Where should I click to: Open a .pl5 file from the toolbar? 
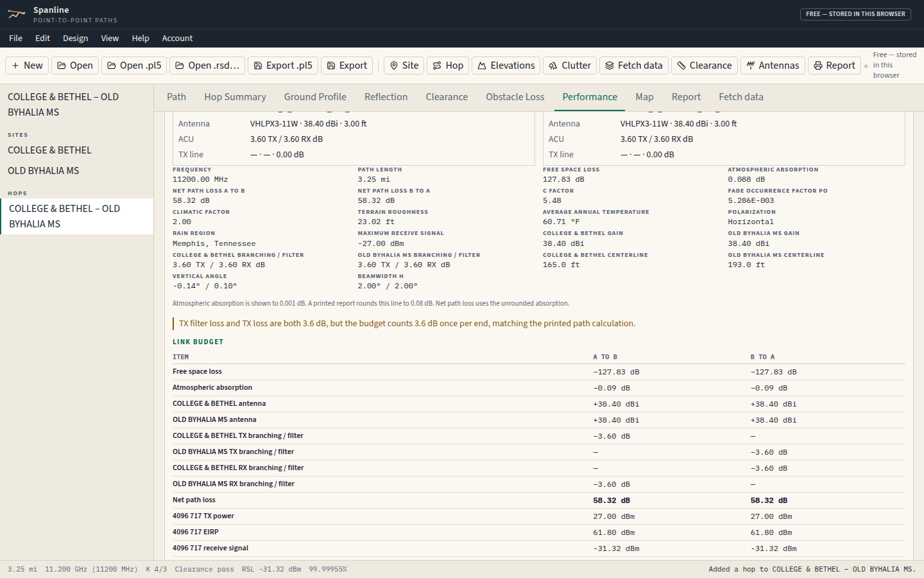tap(134, 66)
